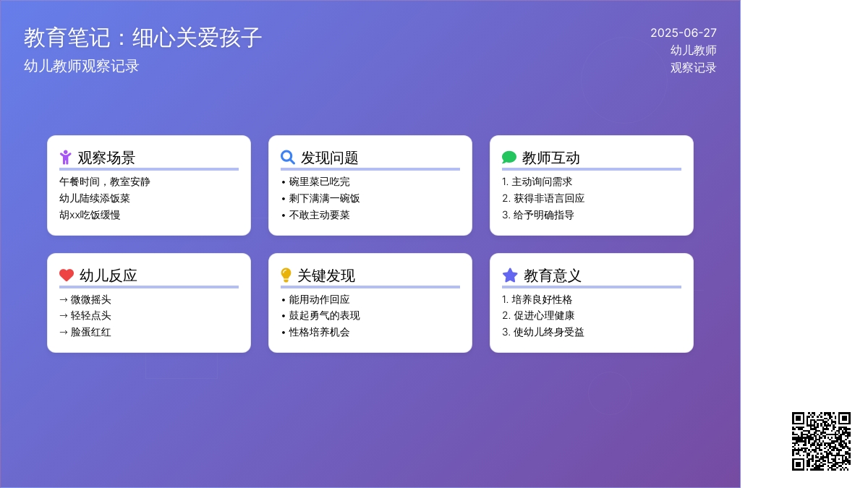
Task: Click the bullet 性格培养机会
Action: (x=315, y=332)
